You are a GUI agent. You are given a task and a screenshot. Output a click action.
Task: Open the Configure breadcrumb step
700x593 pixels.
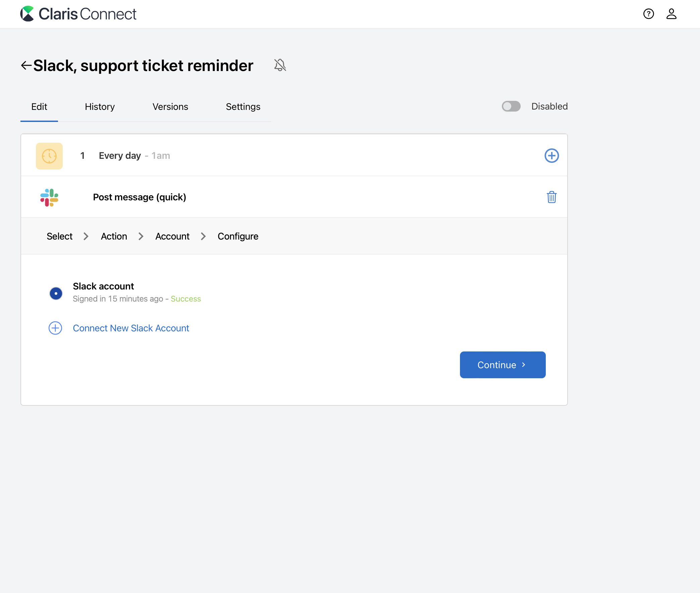tap(238, 236)
